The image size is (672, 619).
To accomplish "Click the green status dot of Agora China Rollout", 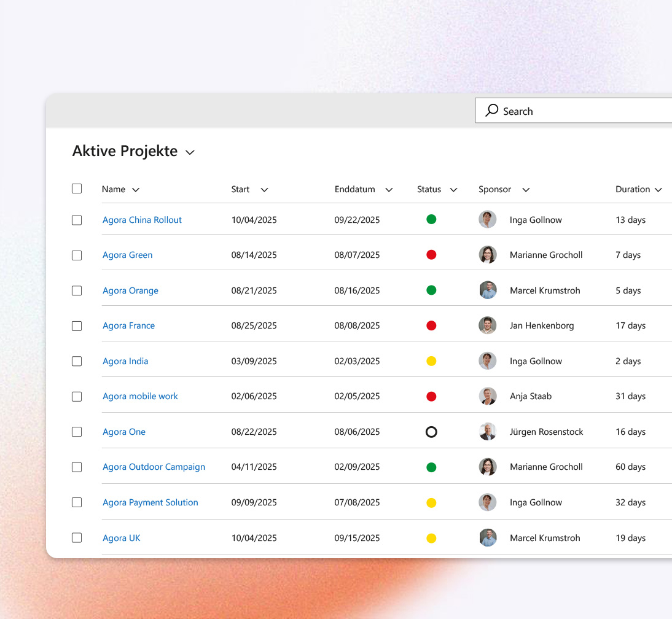I will (431, 219).
